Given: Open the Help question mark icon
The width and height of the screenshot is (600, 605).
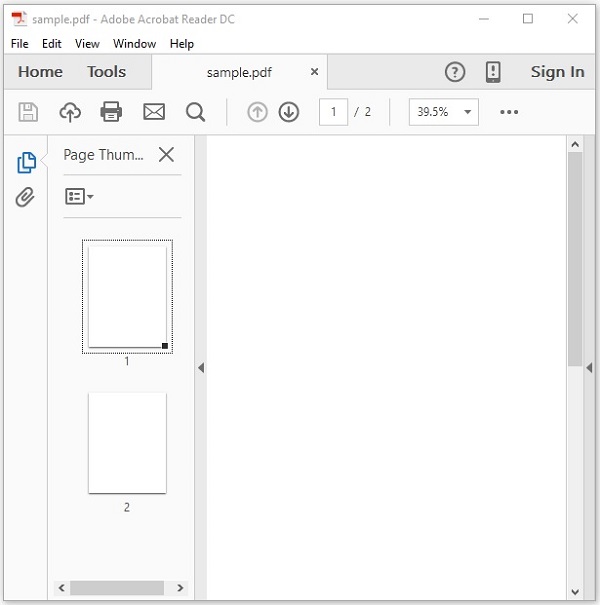Looking at the screenshot, I should tap(455, 72).
